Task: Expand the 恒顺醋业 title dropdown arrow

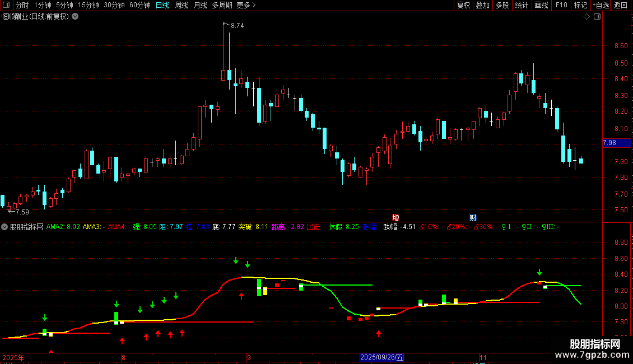Action: 75,17
